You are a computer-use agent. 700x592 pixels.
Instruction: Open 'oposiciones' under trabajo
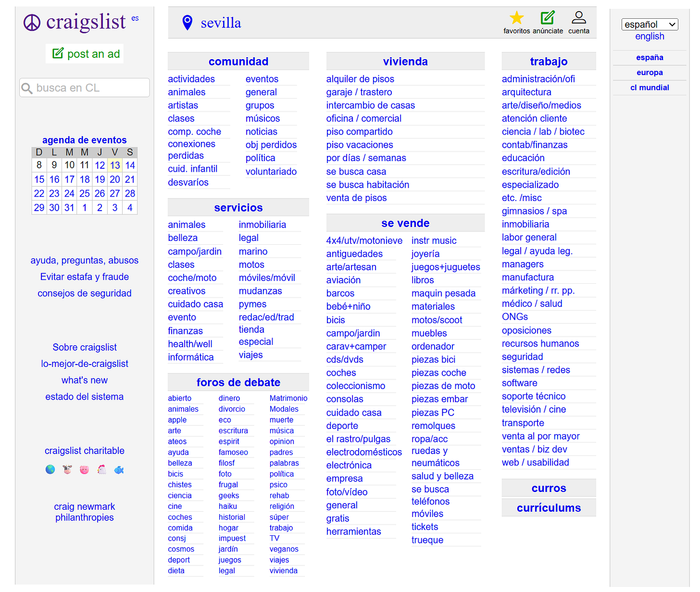click(x=526, y=330)
